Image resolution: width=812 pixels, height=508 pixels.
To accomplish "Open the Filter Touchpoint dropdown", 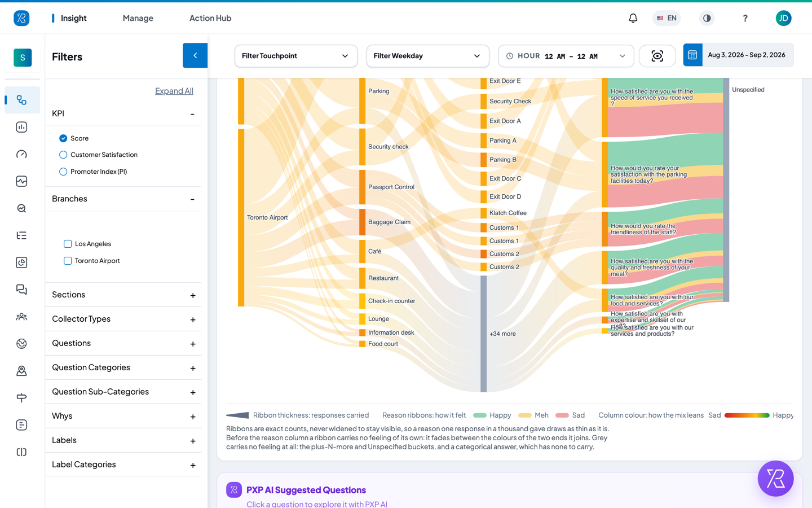I will pos(296,56).
